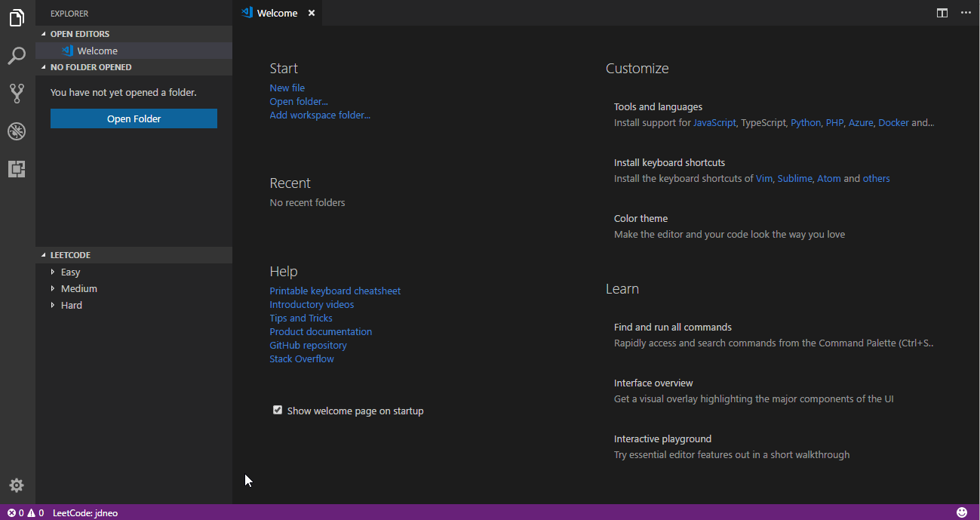Viewport: 980px width, 520px height.
Task: Open the Search view icon
Action: coord(17,56)
